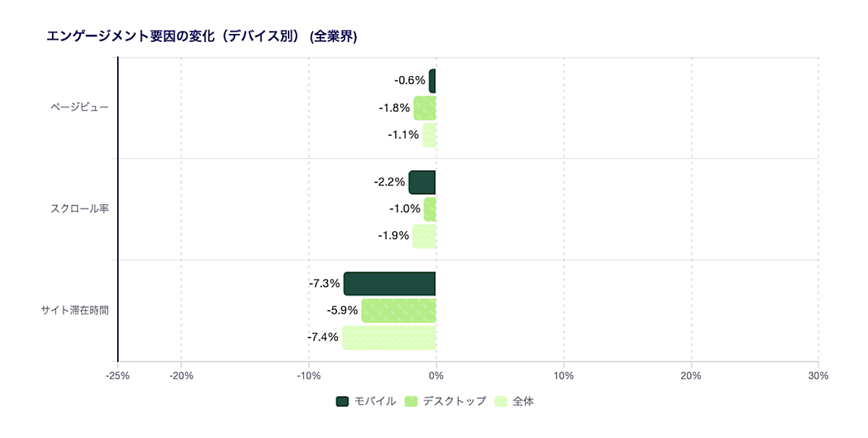This screenshot has height=438, width=868.
Task: Click the モバイル legend color swatch
Action: (x=343, y=401)
